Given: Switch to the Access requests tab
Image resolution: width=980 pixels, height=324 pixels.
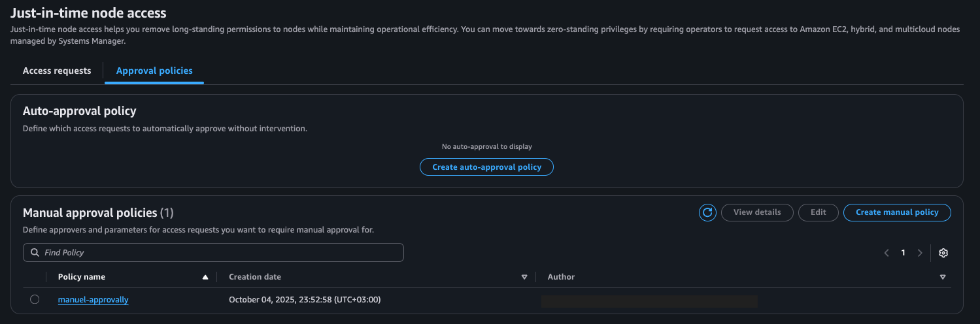Looking at the screenshot, I should (x=57, y=71).
